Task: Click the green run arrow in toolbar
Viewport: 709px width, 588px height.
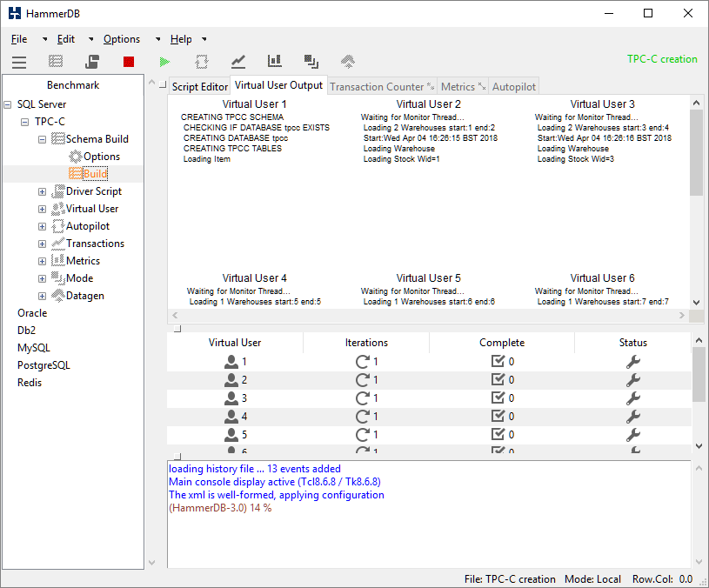Action: [164, 62]
